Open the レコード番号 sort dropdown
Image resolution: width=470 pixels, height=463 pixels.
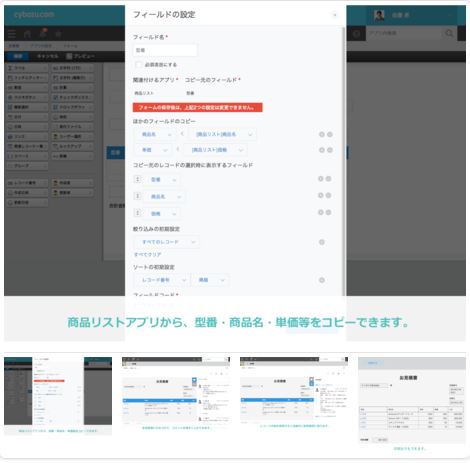tap(161, 280)
